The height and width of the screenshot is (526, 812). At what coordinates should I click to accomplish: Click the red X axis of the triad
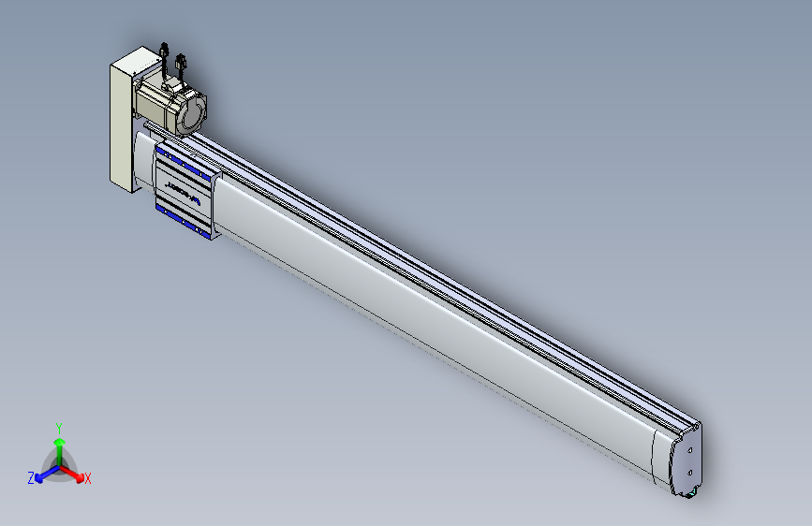(x=72, y=474)
